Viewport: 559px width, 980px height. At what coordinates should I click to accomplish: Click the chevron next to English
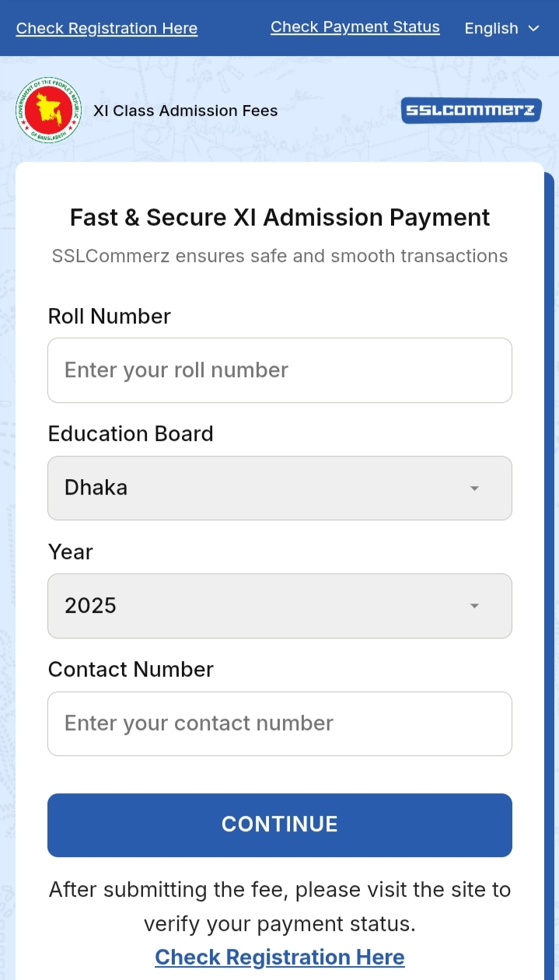(x=533, y=28)
